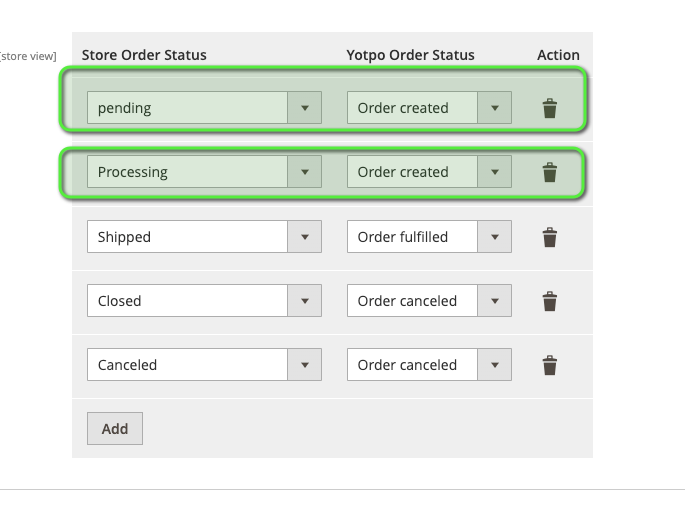Image resolution: width=685 pixels, height=509 pixels.
Task: Click the store view scope label
Action: (28, 56)
